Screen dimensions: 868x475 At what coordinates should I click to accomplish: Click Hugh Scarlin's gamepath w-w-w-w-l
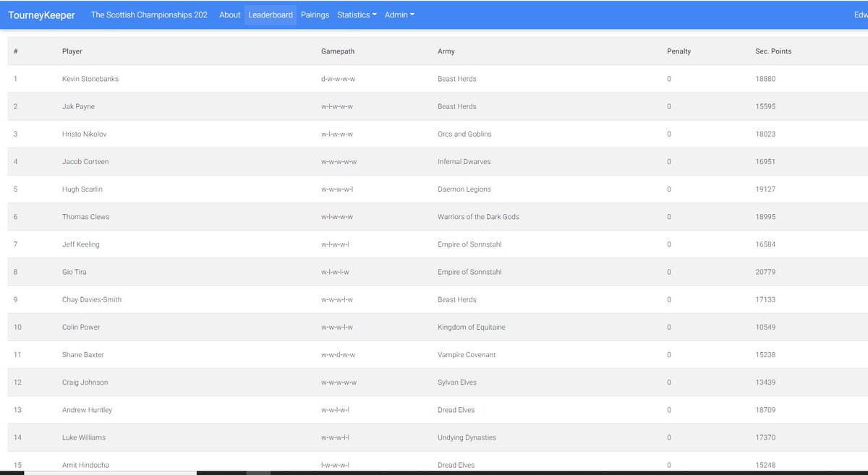pyautogui.click(x=337, y=189)
